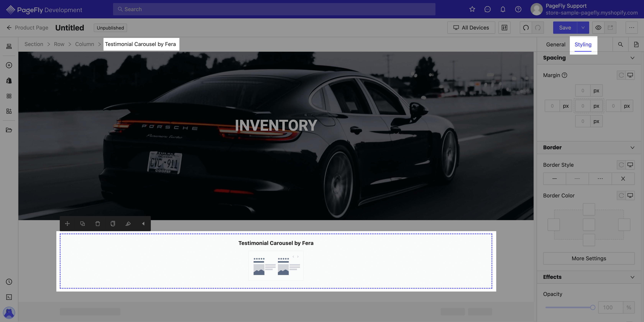Viewport: 644px width, 322px height.
Task: Open the console terminal icon
Action: (x=9, y=297)
